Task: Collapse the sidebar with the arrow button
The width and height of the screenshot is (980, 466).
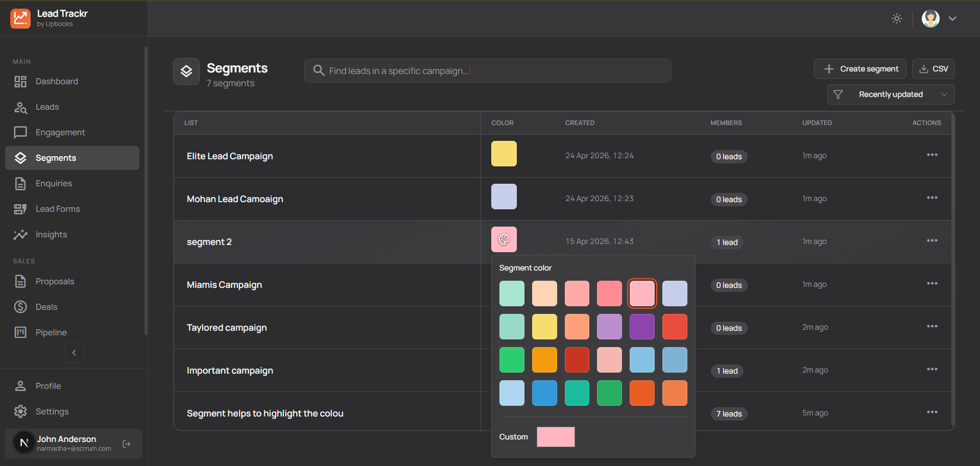Action: 74,352
